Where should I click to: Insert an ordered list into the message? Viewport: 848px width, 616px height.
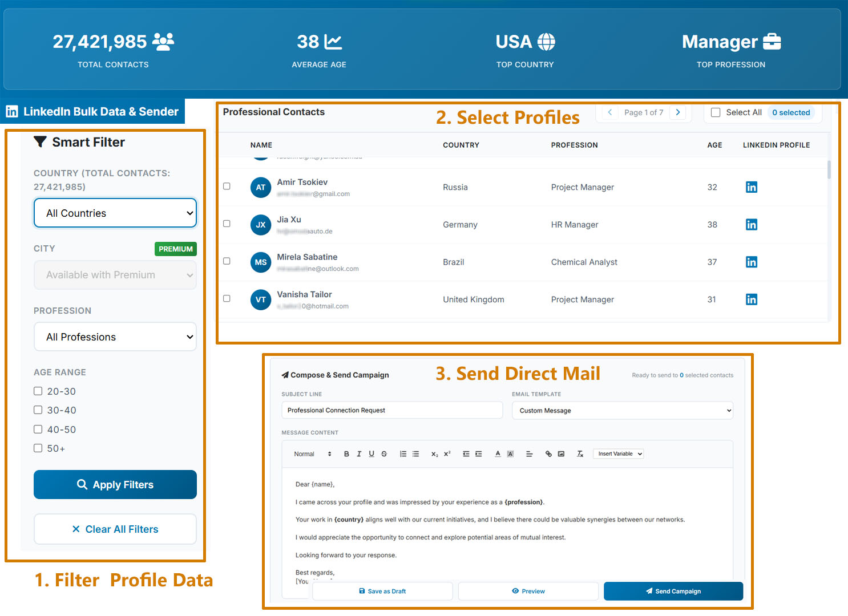coord(403,453)
